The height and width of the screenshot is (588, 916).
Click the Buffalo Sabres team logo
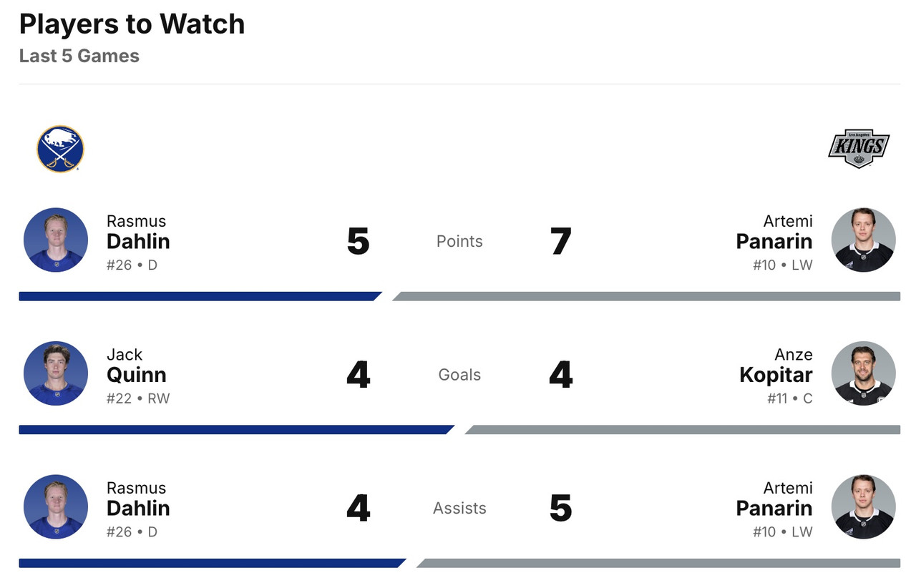tap(60, 149)
